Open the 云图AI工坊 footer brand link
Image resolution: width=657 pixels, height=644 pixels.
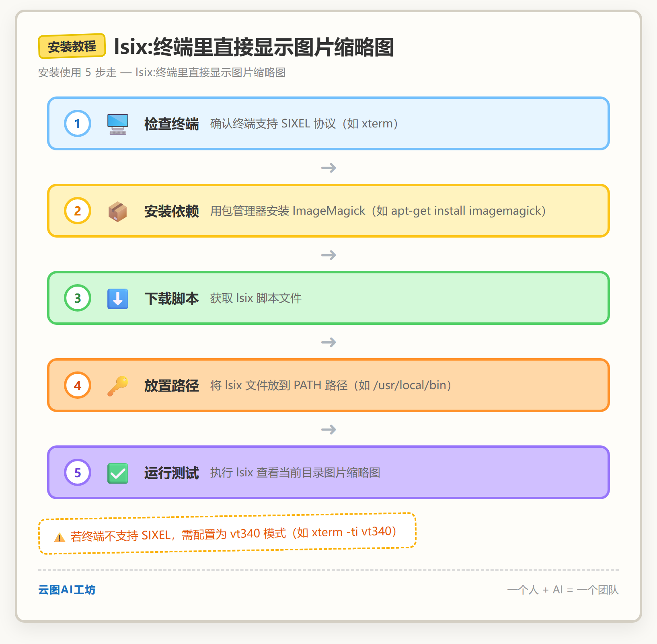pos(67,590)
